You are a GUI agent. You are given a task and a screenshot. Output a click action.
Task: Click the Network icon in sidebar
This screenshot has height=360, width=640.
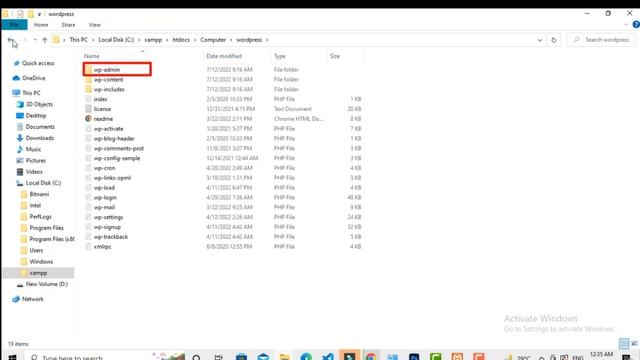pos(16,299)
